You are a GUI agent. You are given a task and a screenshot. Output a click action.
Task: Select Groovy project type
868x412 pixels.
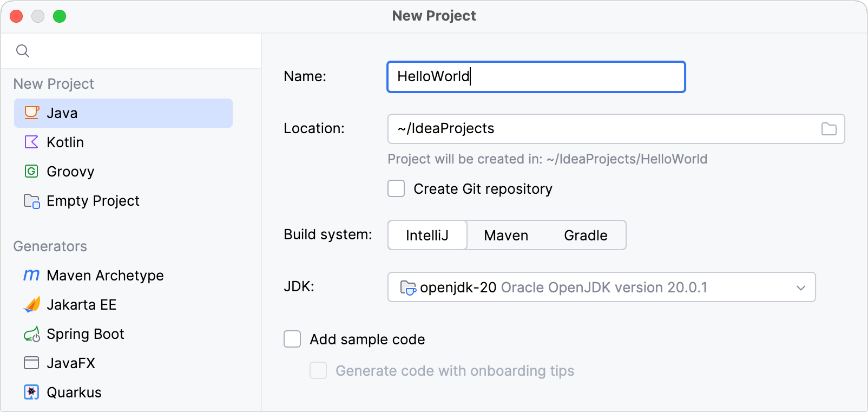point(123,172)
